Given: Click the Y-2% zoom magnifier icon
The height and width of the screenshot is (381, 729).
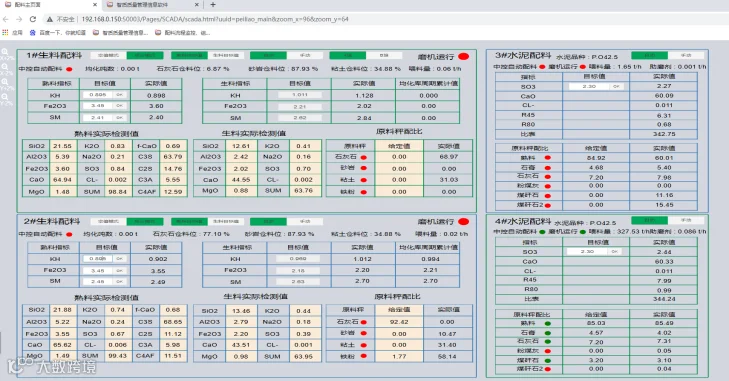Looking at the screenshot, I should [x=5, y=97].
